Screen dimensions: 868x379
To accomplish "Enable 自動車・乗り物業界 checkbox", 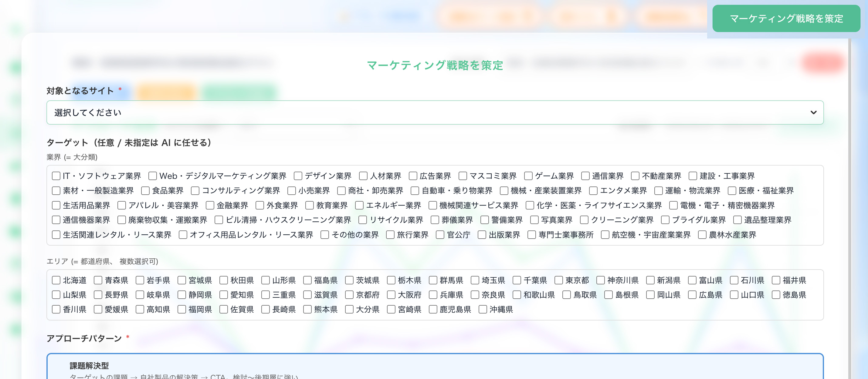I will click(x=415, y=191).
